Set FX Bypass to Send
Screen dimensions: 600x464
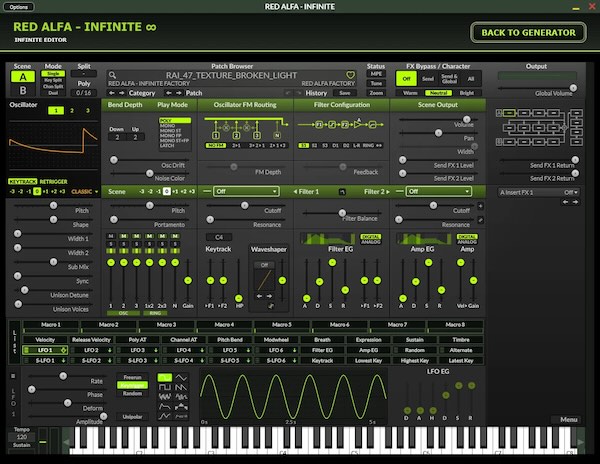pos(428,79)
